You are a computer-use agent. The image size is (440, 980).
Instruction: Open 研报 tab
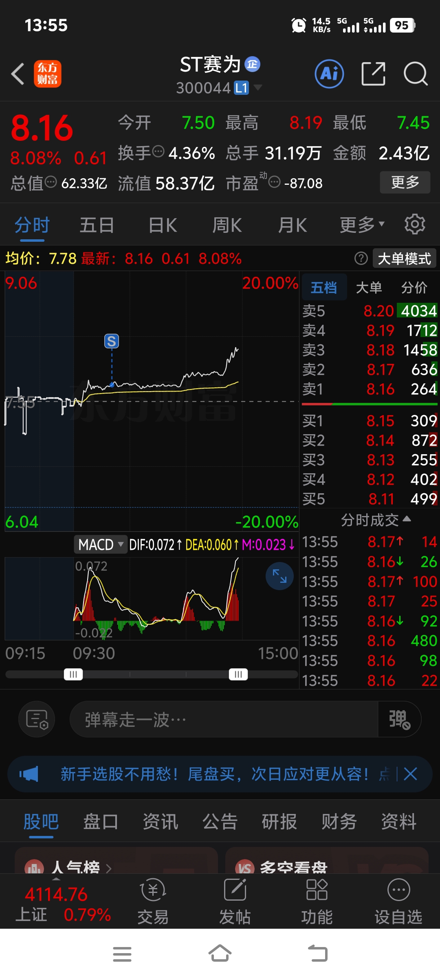(x=279, y=821)
